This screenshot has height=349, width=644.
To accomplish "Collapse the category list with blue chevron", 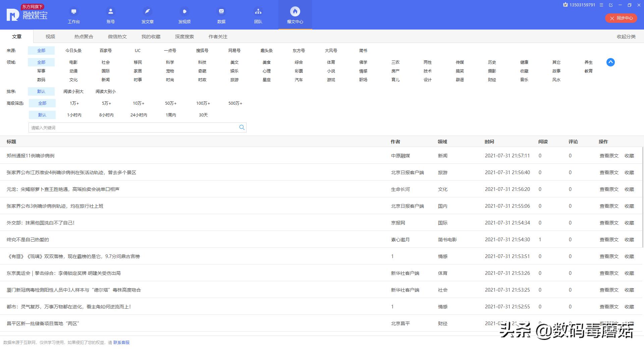I will pyautogui.click(x=610, y=62).
